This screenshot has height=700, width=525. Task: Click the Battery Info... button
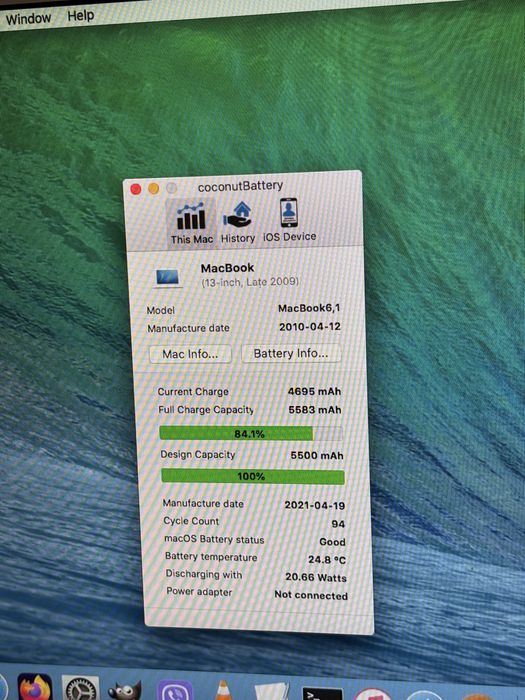tap(291, 353)
